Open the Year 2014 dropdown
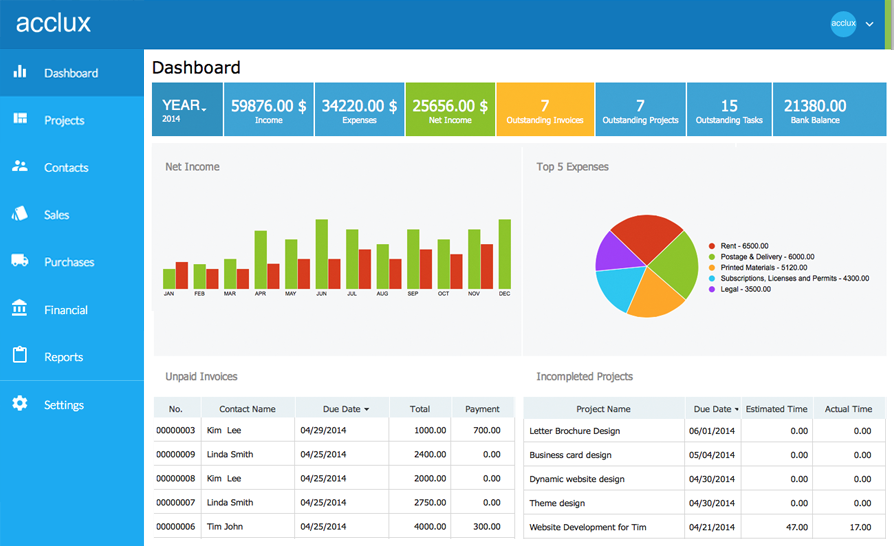The image size is (894, 546). click(185, 109)
